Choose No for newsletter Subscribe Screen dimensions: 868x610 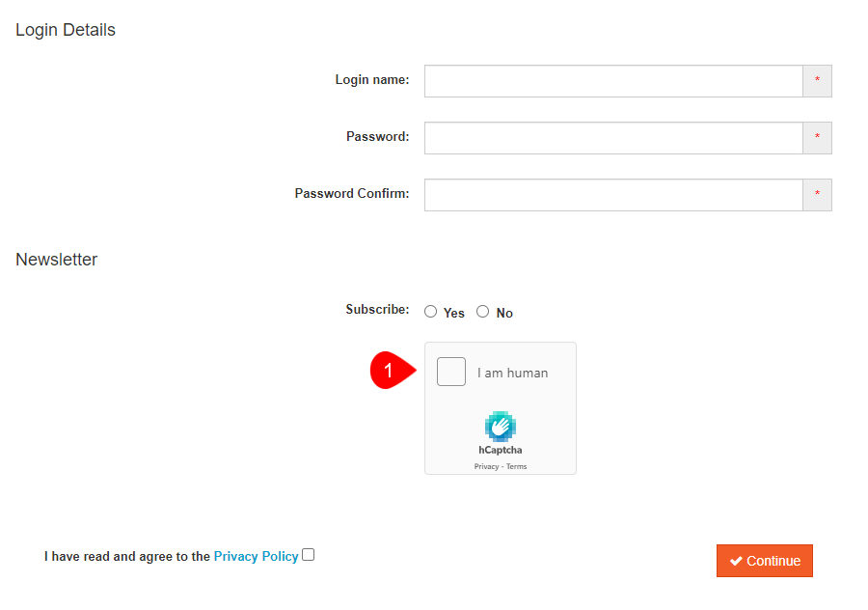[483, 311]
